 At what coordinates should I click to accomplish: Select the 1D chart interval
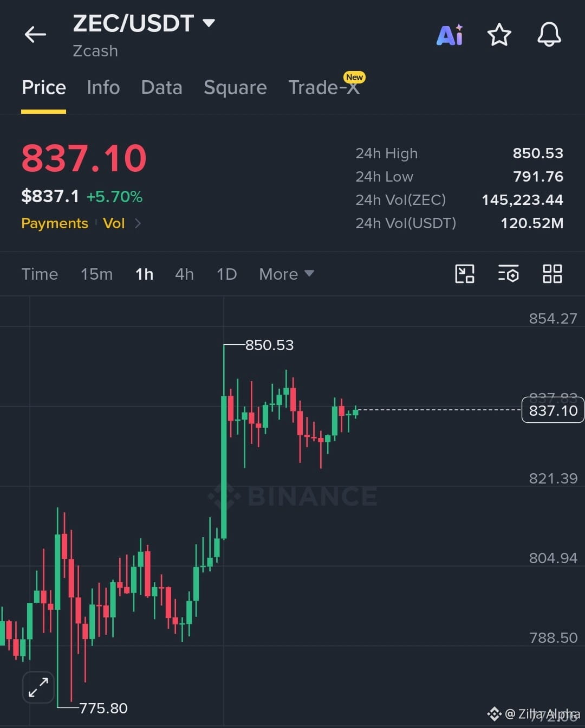(x=226, y=274)
